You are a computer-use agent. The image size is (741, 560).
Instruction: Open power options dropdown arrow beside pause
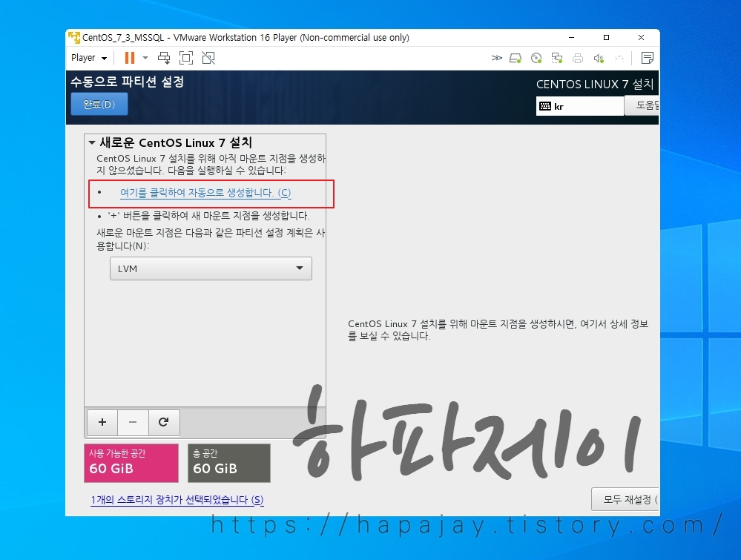pyautogui.click(x=145, y=58)
